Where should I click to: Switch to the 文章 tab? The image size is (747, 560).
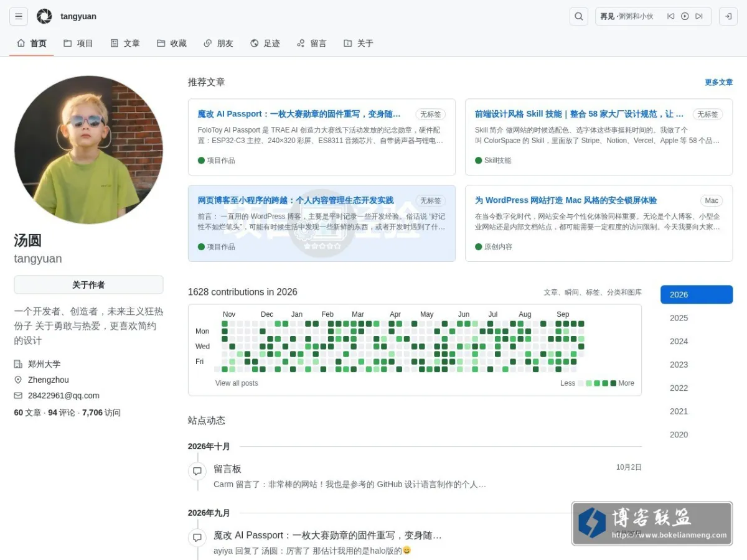click(x=125, y=44)
